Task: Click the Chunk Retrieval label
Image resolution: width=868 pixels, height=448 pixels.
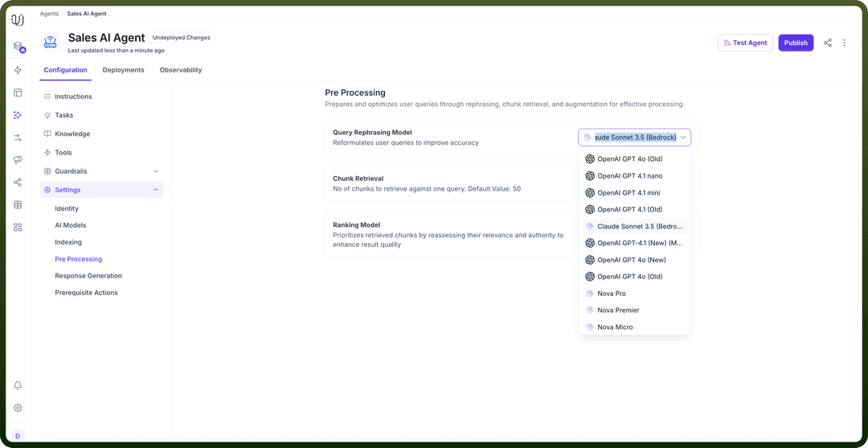Action: point(358,179)
